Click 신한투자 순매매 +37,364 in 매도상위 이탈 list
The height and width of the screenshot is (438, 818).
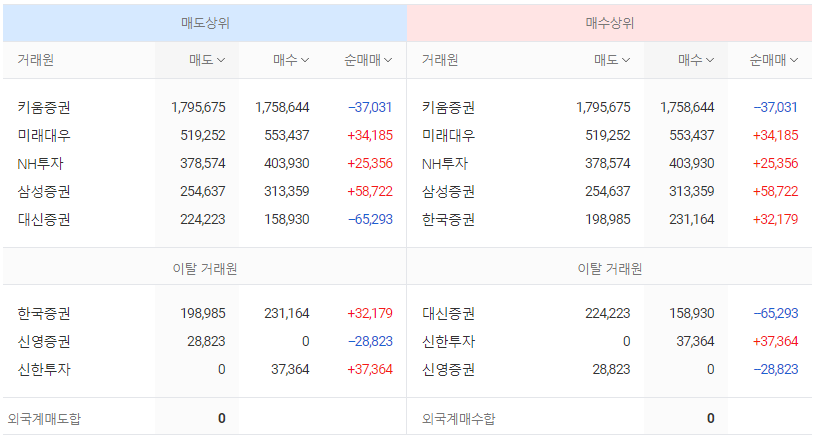click(370, 370)
